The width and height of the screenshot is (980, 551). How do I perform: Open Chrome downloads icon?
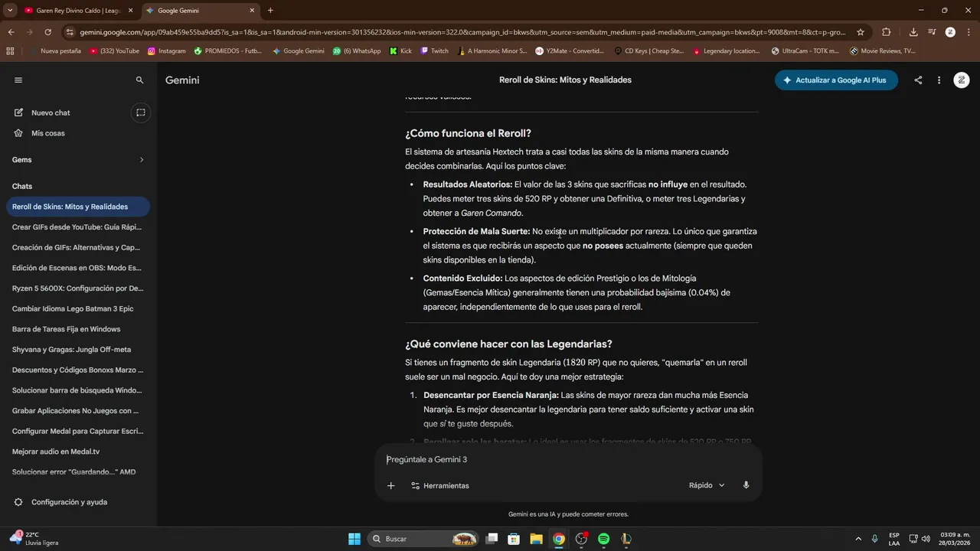click(x=913, y=32)
